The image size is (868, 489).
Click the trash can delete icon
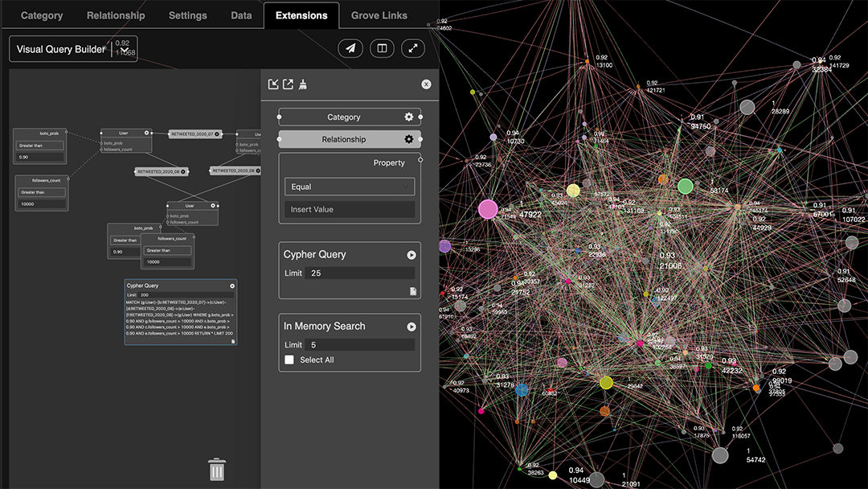pos(217,470)
